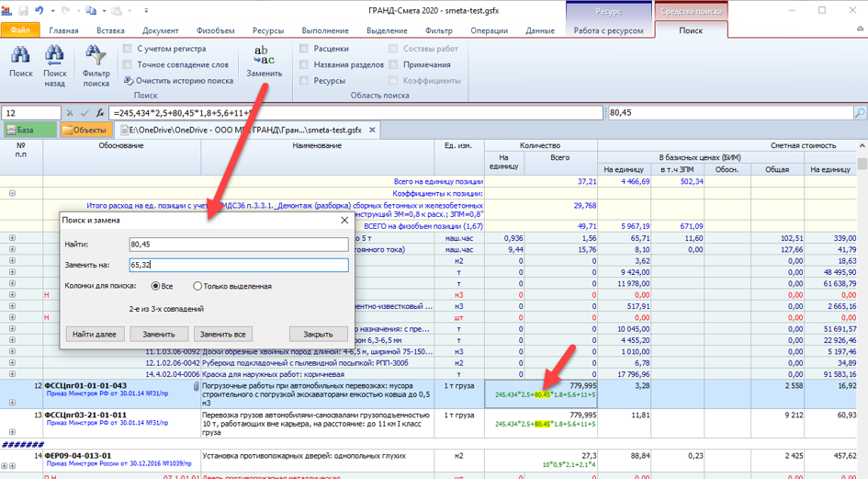Open the Документ ribbon tab
Screen dimensions: 868x479
click(x=161, y=30)
